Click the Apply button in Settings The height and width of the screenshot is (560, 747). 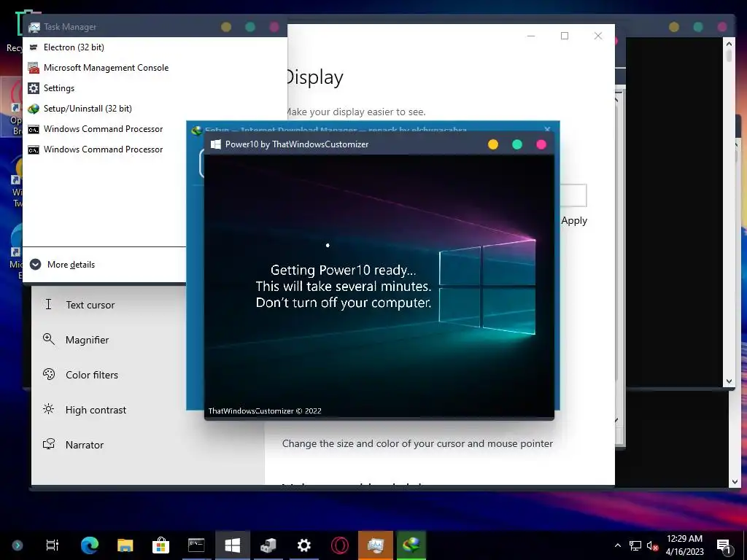pos(574,220)
